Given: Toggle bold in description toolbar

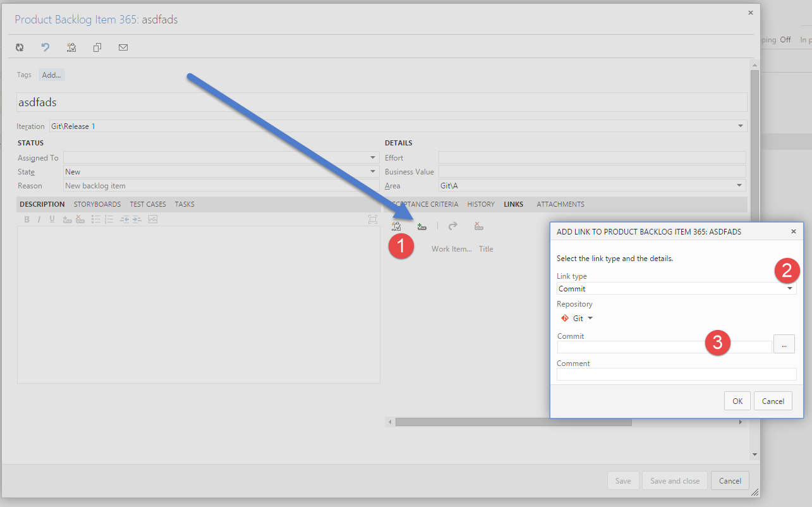Looking at the screenshot, I should pyautogui.click(x=27, y=219).
